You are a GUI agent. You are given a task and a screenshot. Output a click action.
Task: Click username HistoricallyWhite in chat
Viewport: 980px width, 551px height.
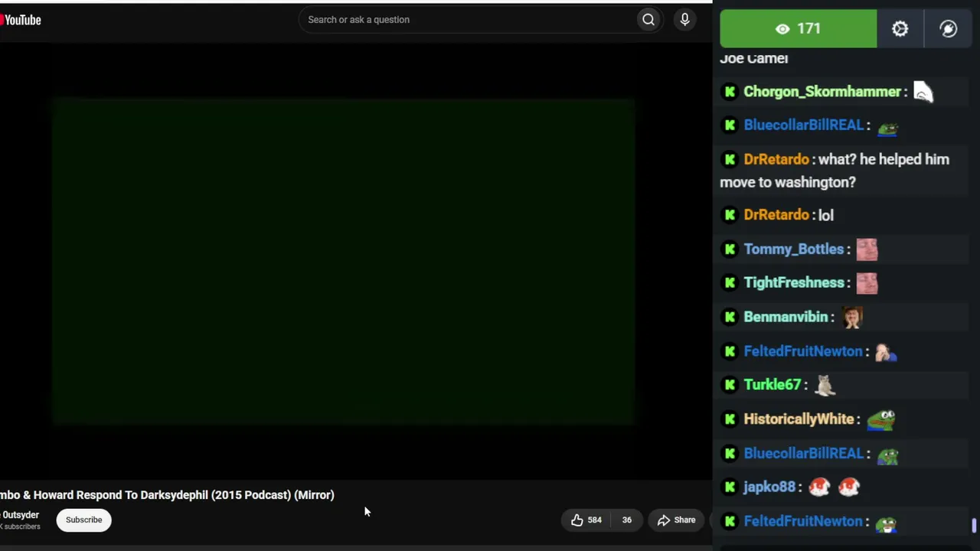click(x=799, y=419)
